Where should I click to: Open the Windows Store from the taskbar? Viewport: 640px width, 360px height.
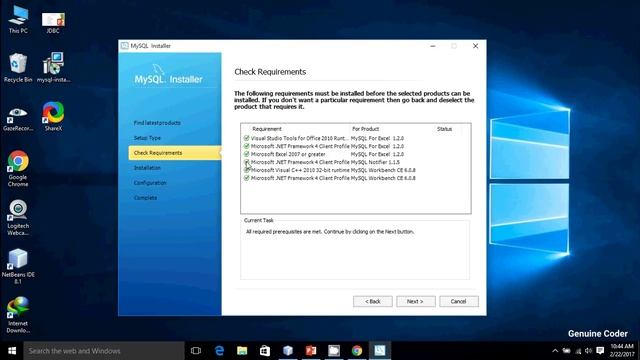[265, 351]
